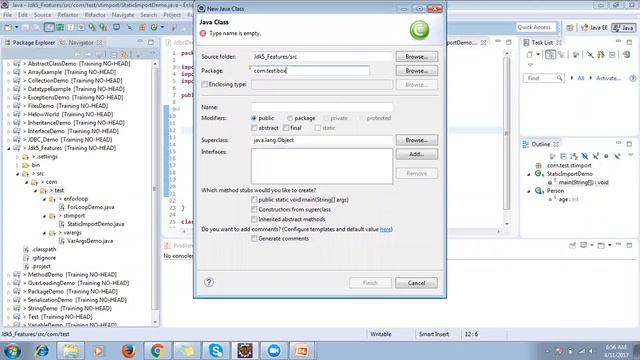
Task: Open PowerPoint from the taskbar
Action: click(x=302, y=351)
